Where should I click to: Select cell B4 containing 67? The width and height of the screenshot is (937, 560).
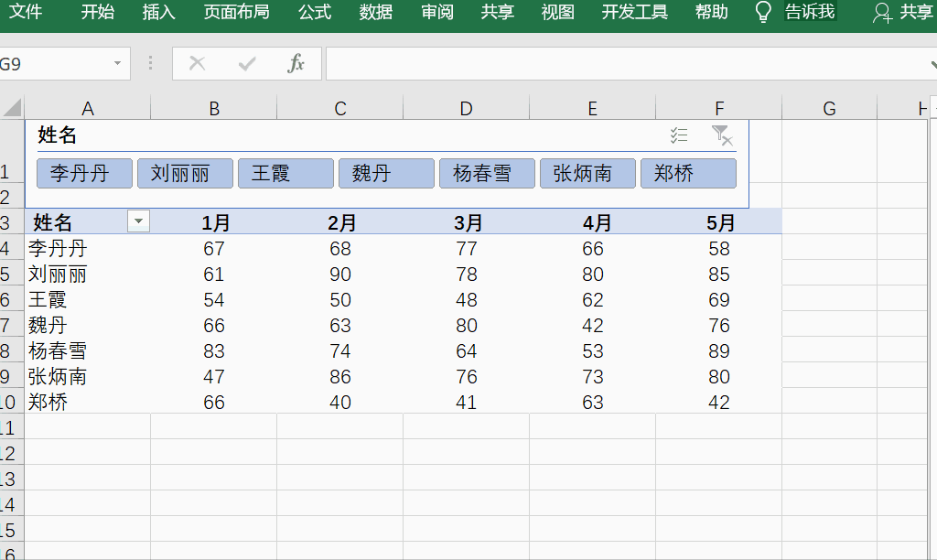213,248
